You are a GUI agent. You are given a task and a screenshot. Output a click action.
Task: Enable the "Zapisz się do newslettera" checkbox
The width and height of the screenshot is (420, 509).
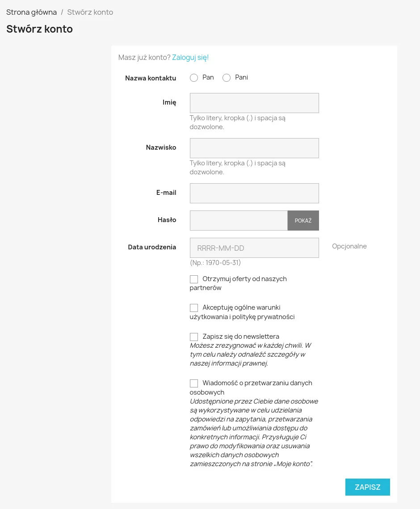(194, 337)
